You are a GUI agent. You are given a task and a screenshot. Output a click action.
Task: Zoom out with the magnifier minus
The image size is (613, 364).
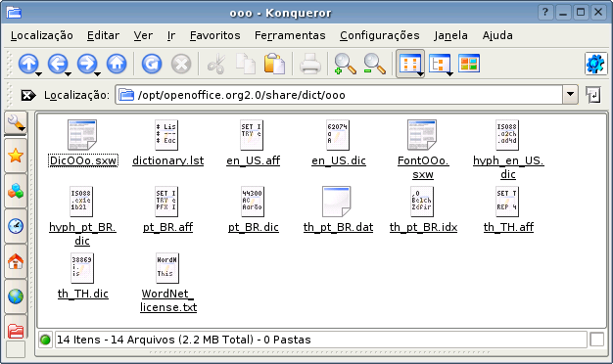(374, 64)
